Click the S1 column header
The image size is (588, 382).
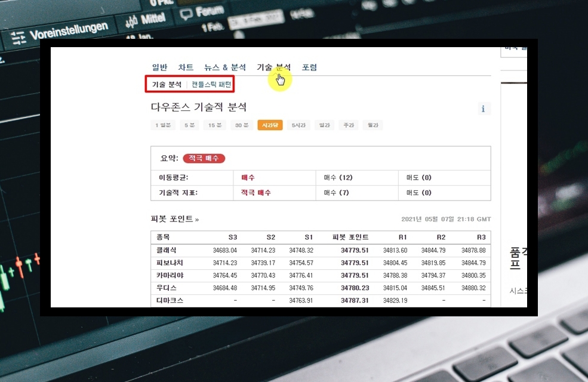(x=309, y=237)
